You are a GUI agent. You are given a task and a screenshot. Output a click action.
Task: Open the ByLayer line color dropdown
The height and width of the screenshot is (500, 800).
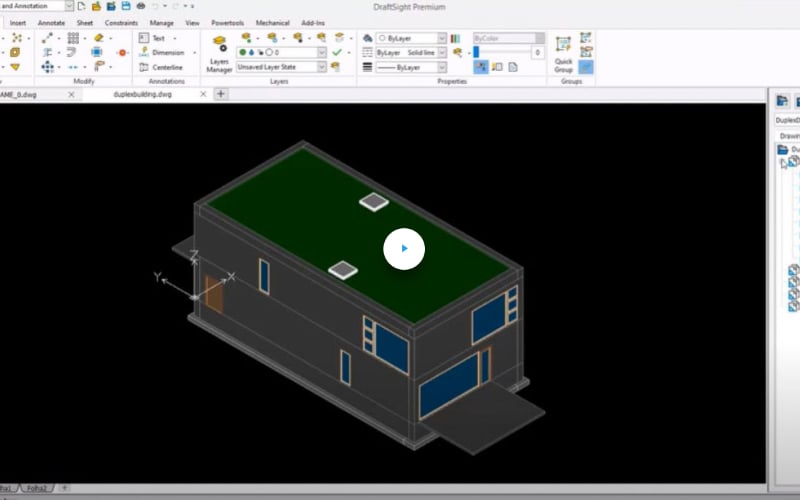(x=442, y=38)
